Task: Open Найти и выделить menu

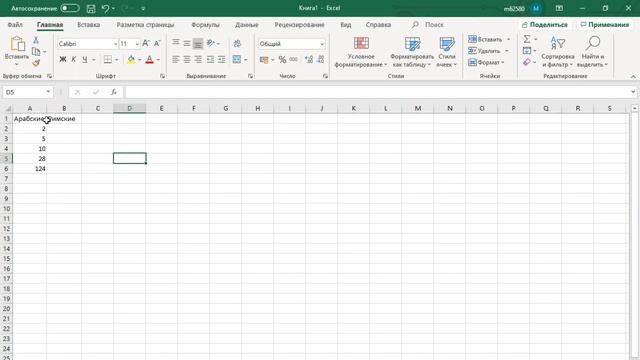Action: click(x=593, y=52)
